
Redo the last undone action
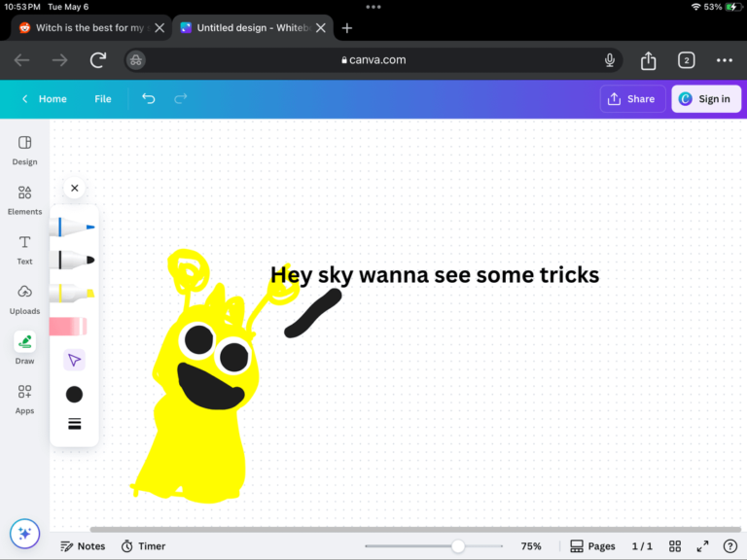(181, 98)
